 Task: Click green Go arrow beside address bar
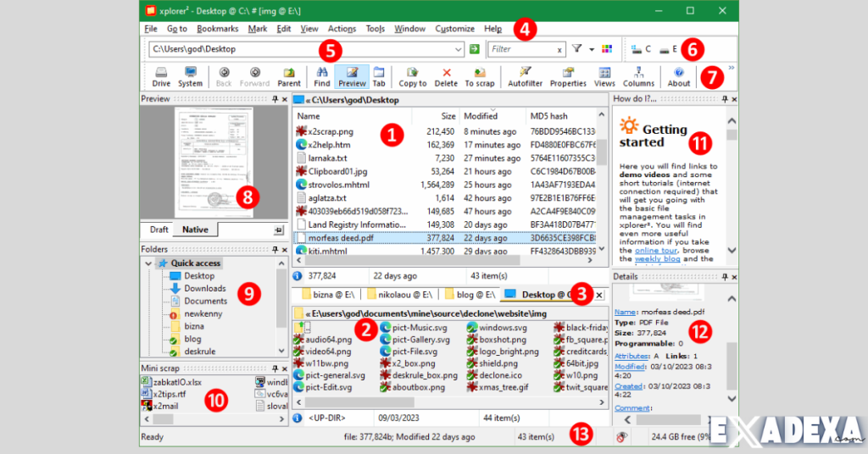[475, 49]
